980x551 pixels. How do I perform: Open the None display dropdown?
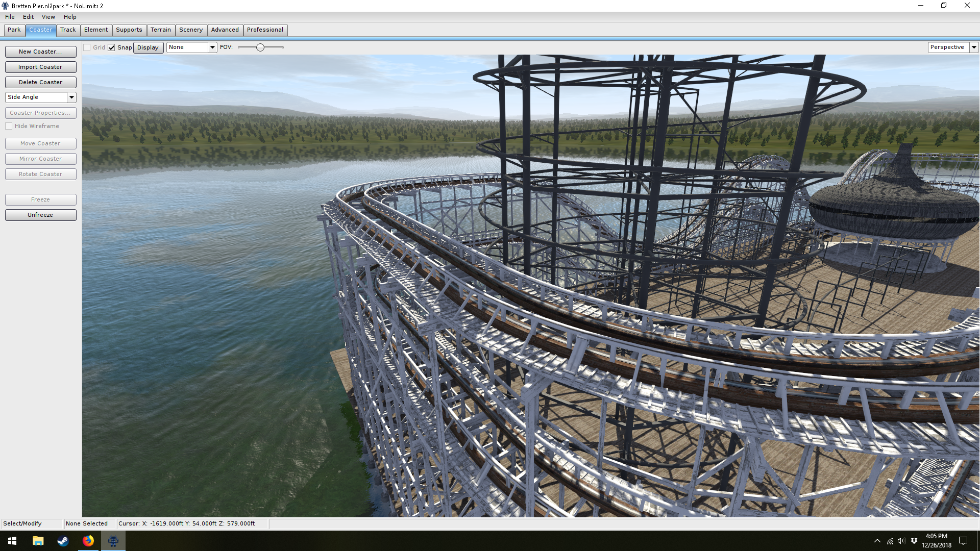212,47
